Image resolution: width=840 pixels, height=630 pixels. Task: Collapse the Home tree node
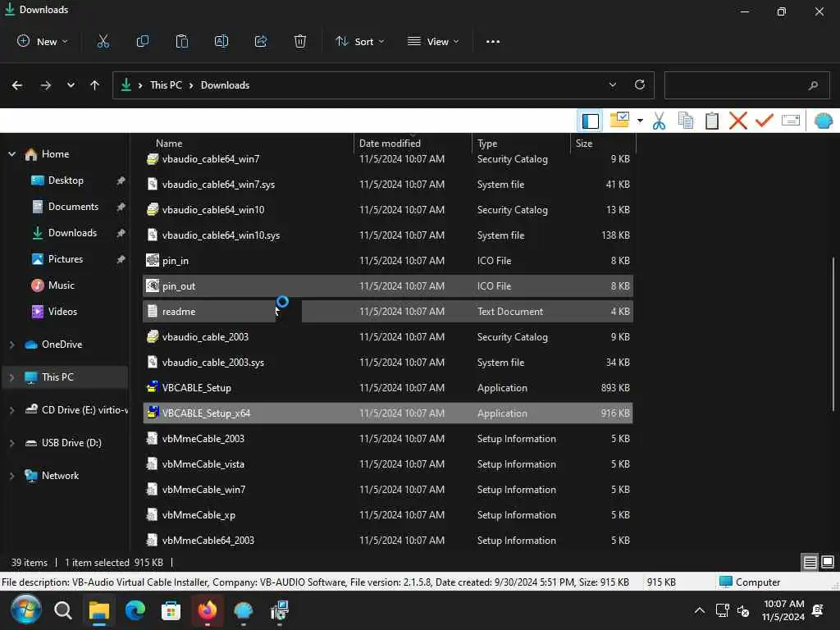11,154
